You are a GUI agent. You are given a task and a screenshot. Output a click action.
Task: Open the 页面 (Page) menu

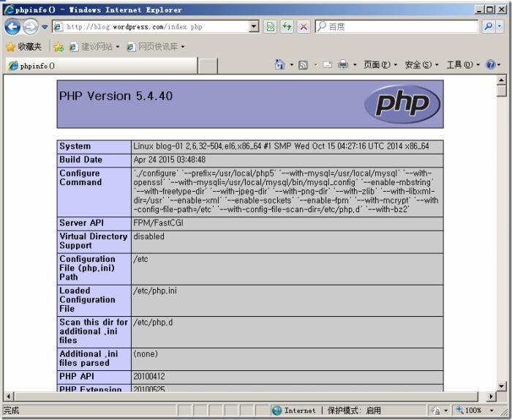tap(380, 65)
